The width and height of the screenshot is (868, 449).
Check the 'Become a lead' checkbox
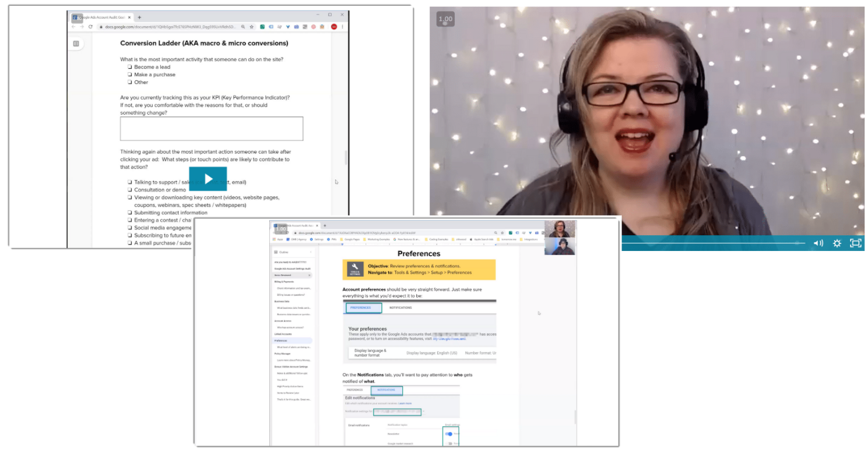(x=130, y=67)
